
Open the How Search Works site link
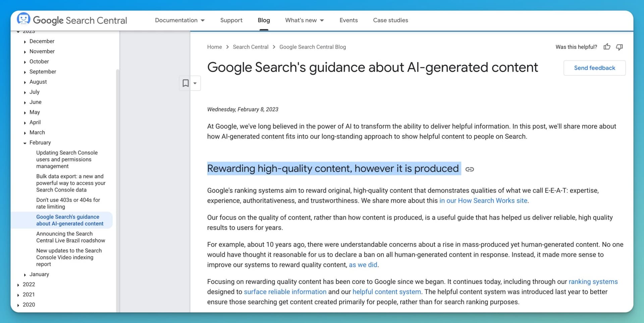pyautogui.click(x=483, y=201)
